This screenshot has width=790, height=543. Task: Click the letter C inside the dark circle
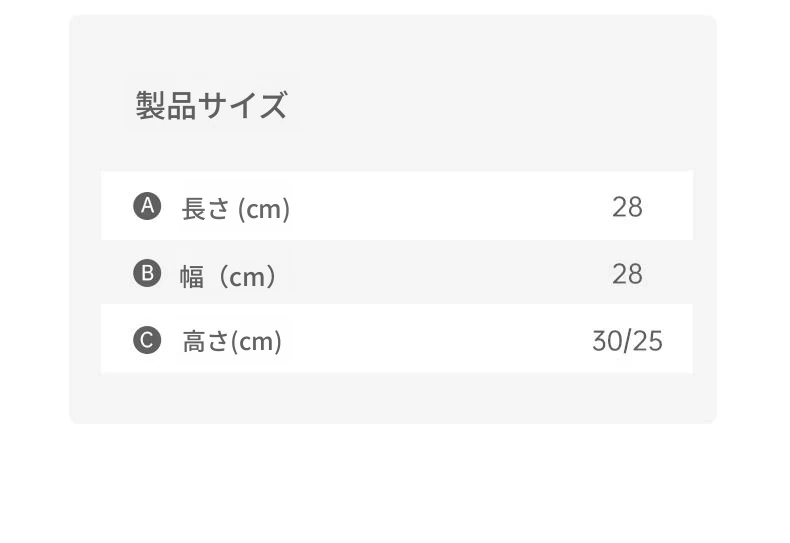(x=147, y=340)
